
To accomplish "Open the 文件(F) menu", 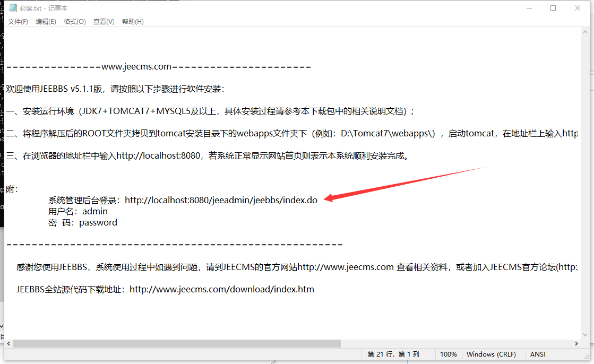I will coord(18,22).
